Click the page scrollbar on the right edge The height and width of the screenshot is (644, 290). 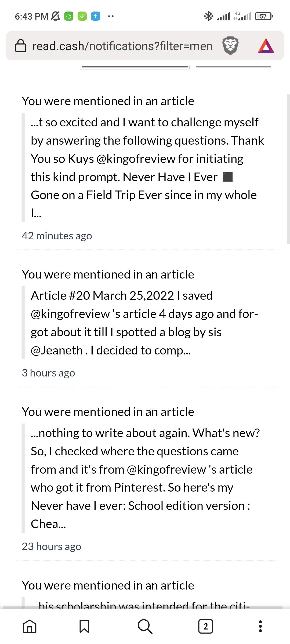[x=288, y=169]
